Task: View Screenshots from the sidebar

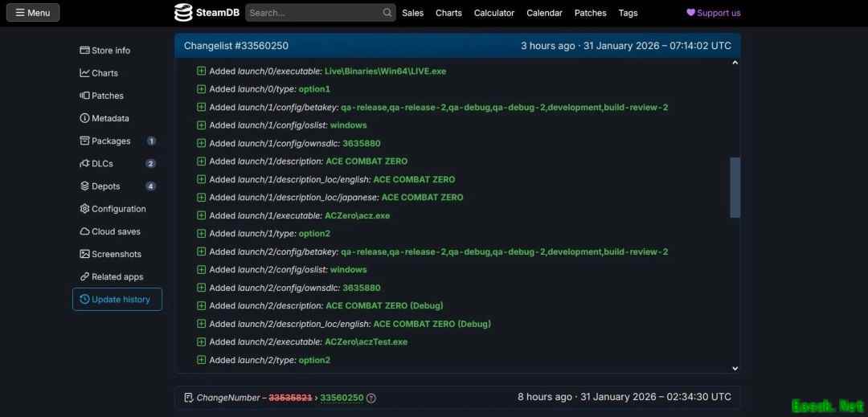Action: pos(116,254)
